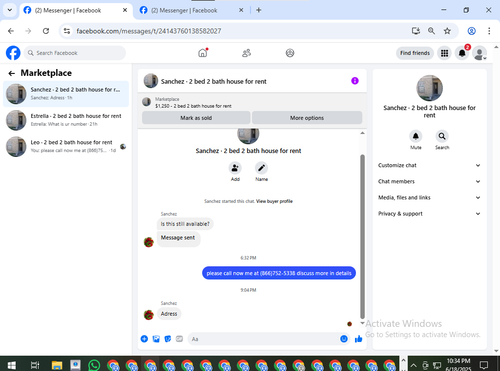Click the Add people icon in chat
This screenshot has width=500, height=371.
(235, 168)
